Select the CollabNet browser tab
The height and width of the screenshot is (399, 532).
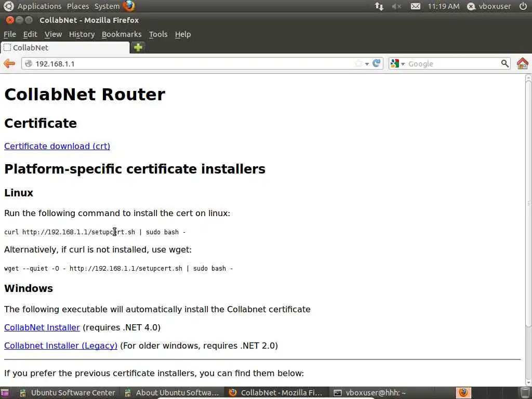tap(65, 47)
